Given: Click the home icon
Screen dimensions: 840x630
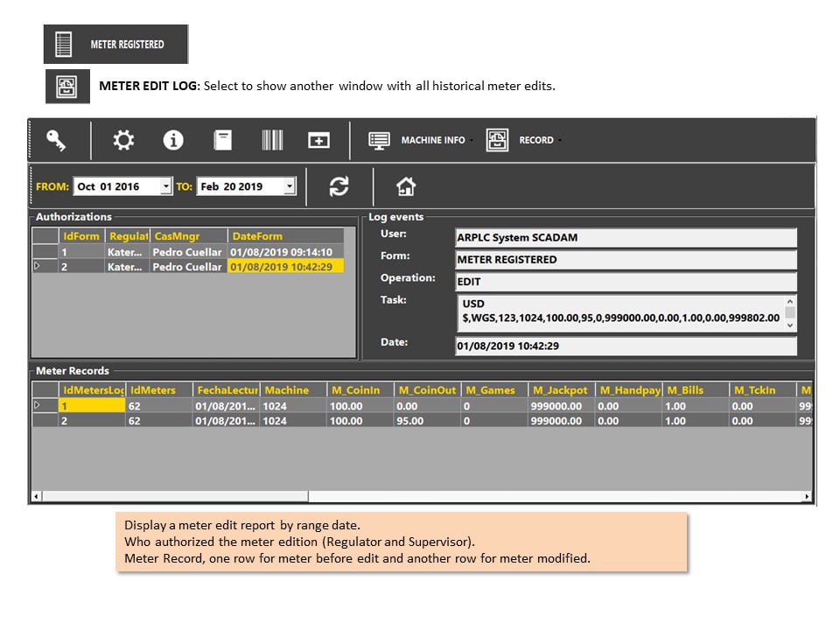Looking at the screenshot, I should (x=405, y=186).
